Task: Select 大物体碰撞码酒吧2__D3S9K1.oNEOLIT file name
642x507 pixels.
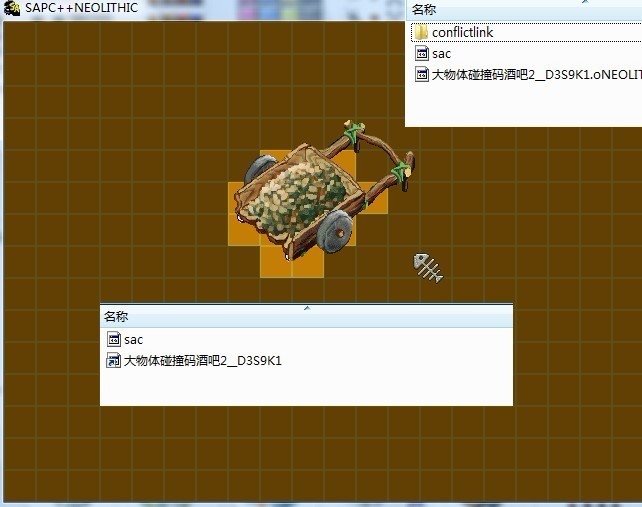Action: [x=537, y=75]
